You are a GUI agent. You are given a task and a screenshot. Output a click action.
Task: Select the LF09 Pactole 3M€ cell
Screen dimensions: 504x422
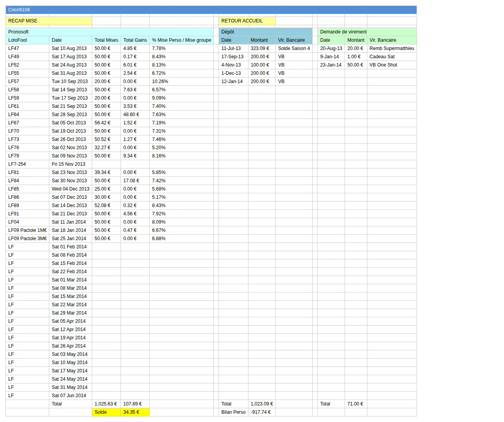point(28,239)
